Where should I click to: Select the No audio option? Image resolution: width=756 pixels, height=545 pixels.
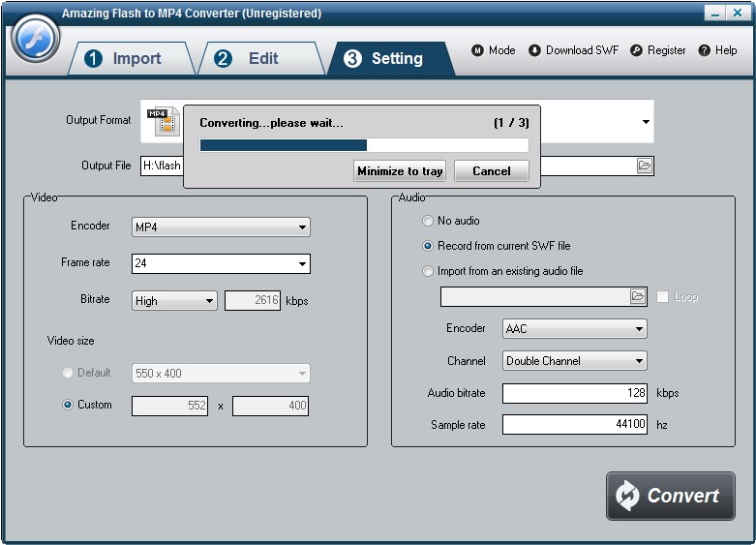(427, 221)
